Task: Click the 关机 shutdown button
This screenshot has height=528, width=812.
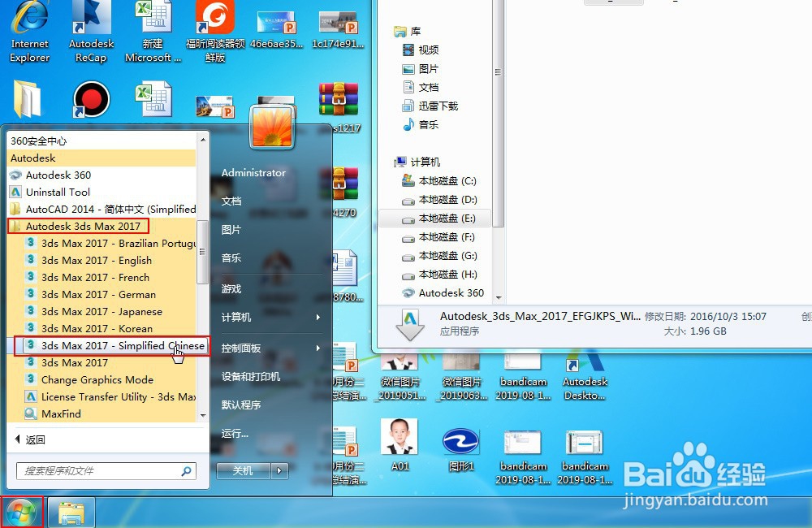Action: pyautogui.click(x=243, y=471)
